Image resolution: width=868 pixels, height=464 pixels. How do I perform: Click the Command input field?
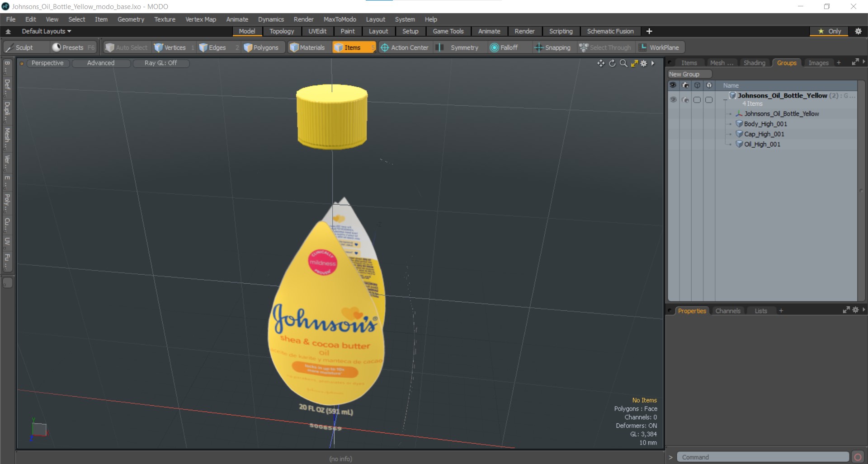click(763, 457)
